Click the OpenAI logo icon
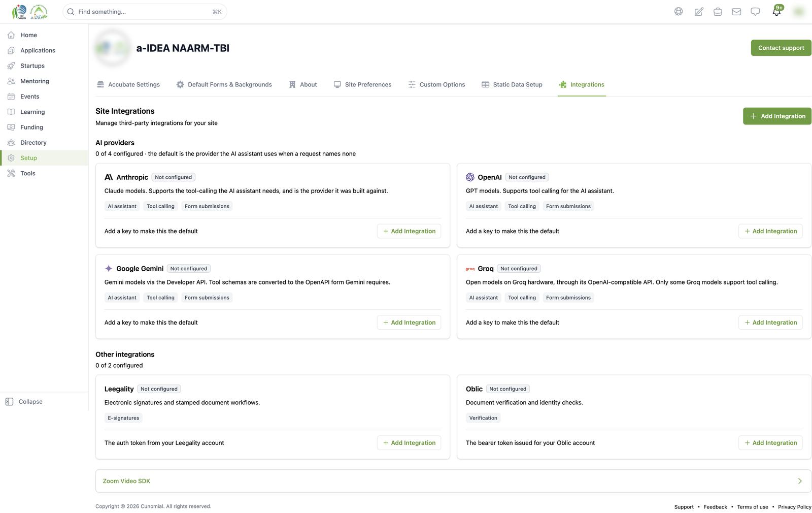812x513 pixels. tap(470, 177)
